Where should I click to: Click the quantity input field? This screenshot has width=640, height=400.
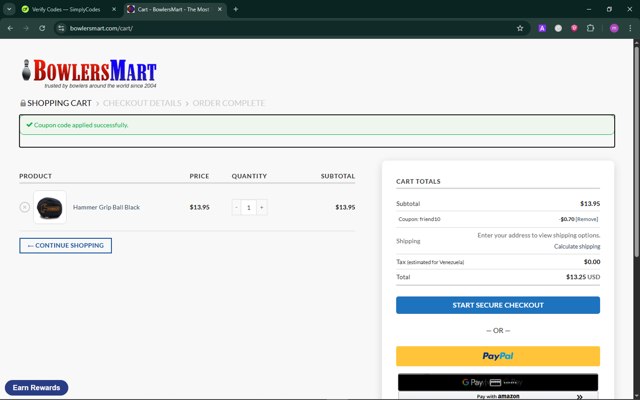click(249, 207)
